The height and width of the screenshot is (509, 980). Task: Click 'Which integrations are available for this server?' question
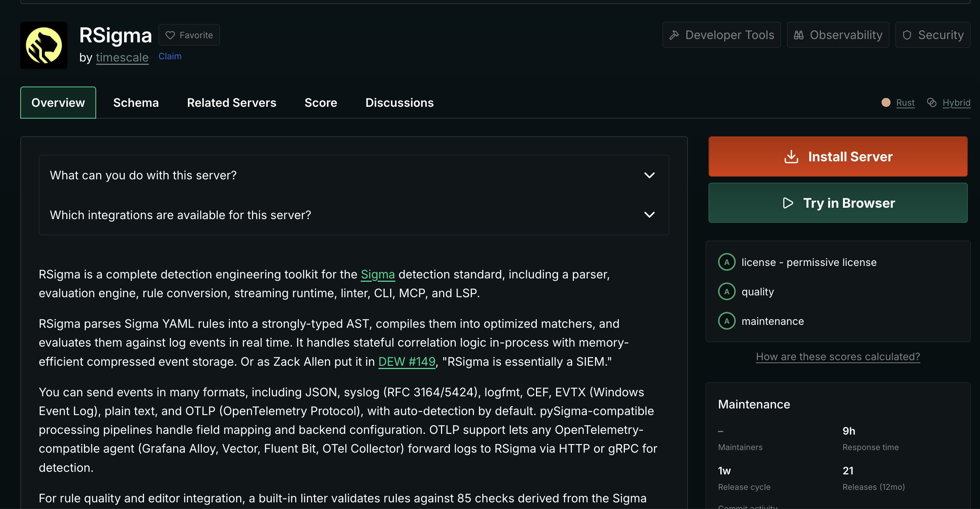[180, 215]
